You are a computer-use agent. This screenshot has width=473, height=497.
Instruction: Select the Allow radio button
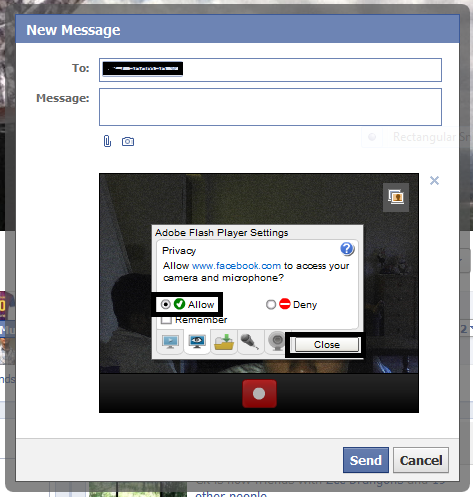point(165,304)
